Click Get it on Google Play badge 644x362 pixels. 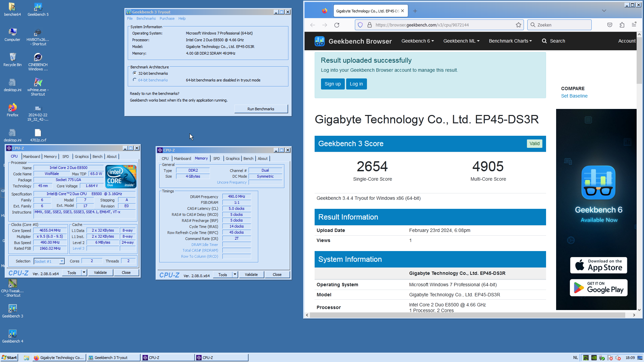tap(598, 288)
